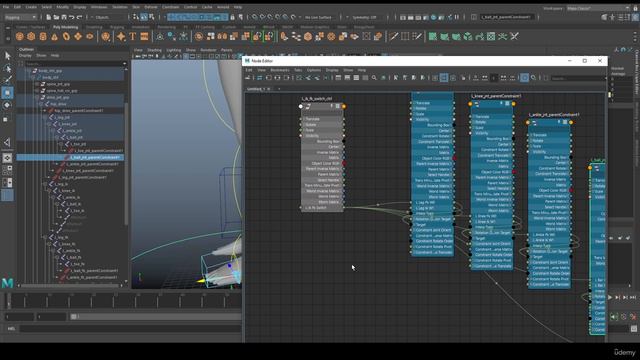This screenshot has width=640, height=360.
Task: Toggle select by component type mode
Action: click(152, 17)
